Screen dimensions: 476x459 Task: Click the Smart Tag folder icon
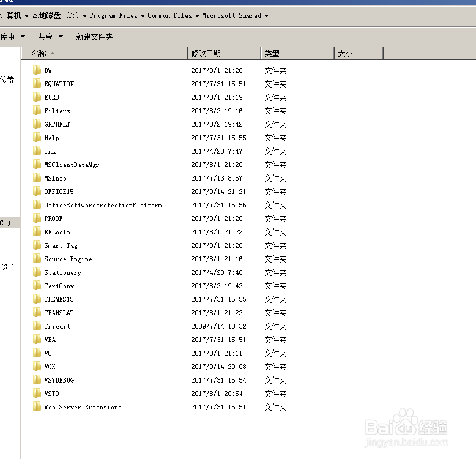tap(37, 245)
